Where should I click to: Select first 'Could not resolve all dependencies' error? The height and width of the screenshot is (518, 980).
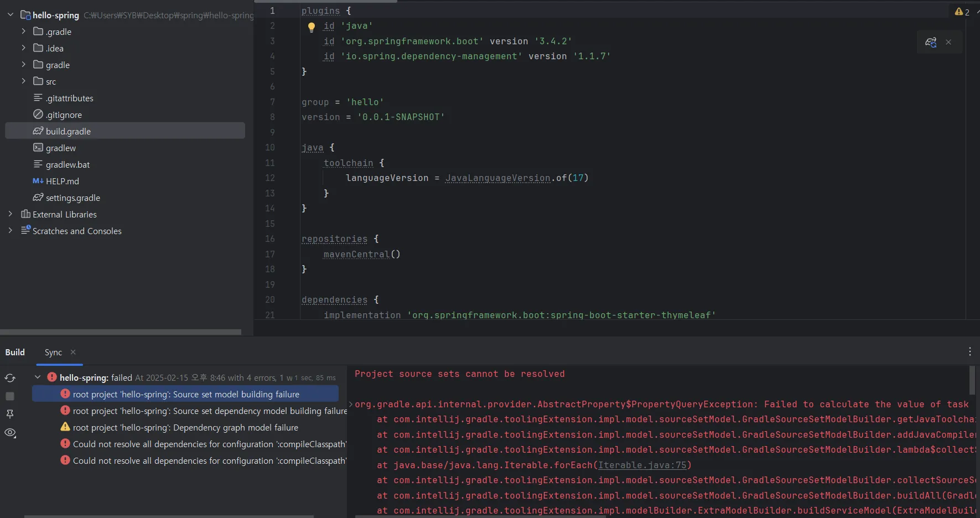204,444
